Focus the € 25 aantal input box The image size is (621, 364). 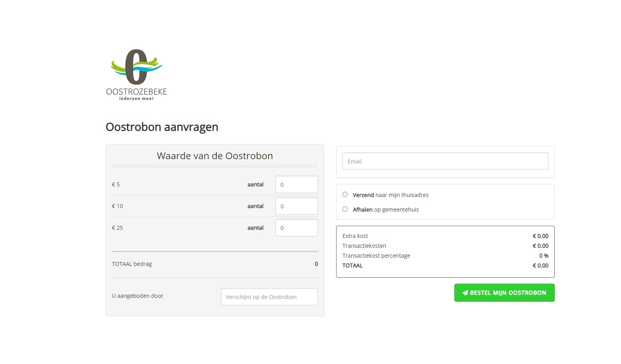[x=296, y=228]
